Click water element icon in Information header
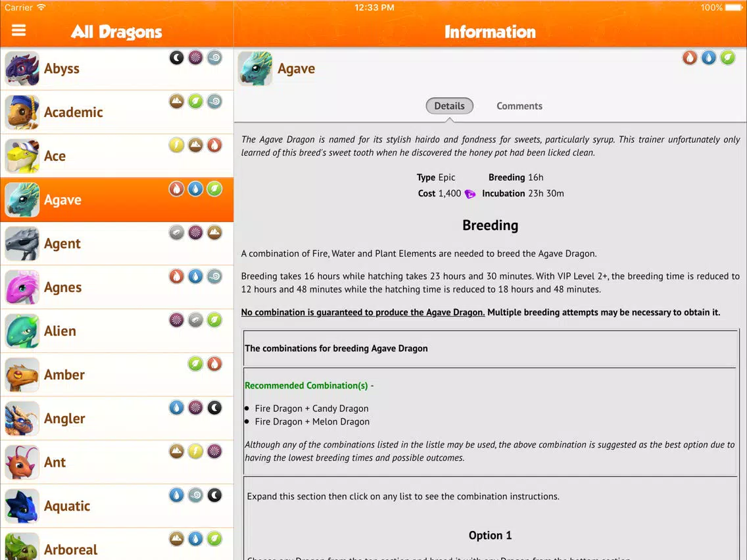This screenshot has height=560, width=747. click(708, 58)
